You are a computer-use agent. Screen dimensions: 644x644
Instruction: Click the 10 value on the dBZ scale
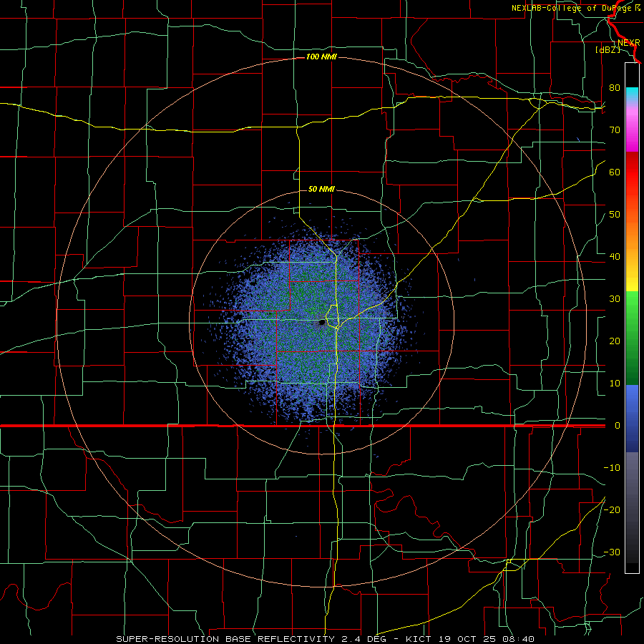click(x=615, y=384)
